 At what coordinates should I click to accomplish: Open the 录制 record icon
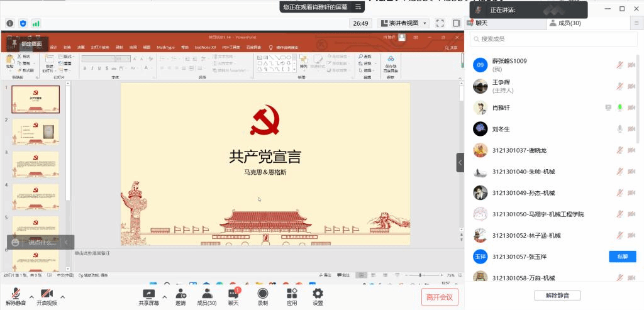pos(263,293)
